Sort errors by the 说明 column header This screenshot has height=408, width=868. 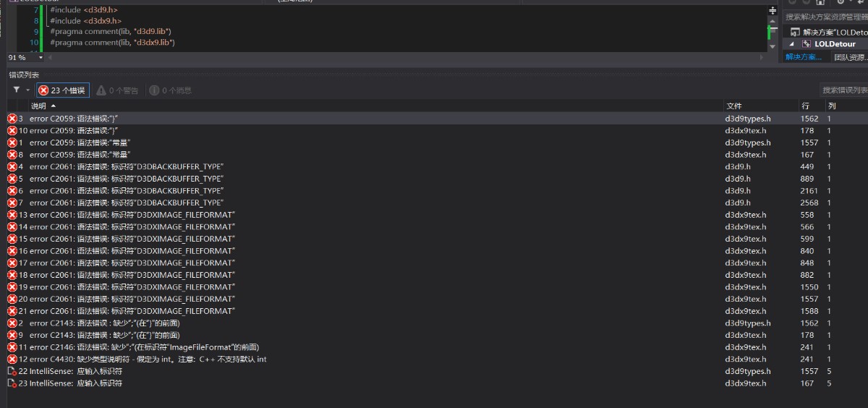[x=38, y=106]
